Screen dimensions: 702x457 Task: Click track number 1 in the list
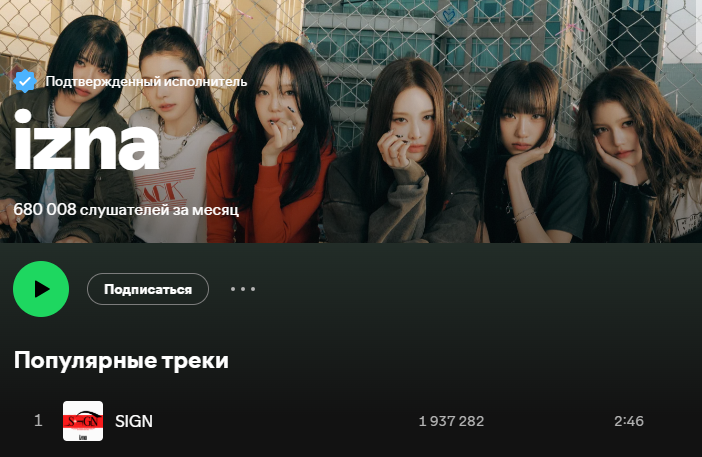[39, 420]
